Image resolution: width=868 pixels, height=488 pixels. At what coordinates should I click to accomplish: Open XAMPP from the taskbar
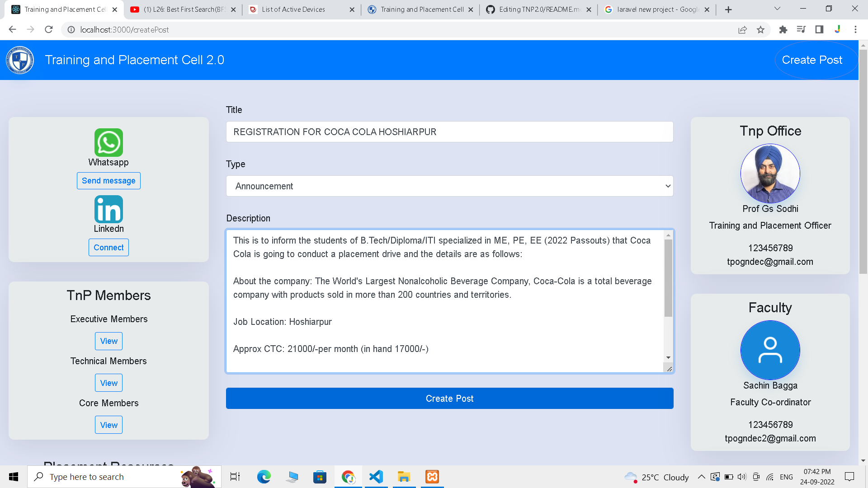click(x=432, y=477)
